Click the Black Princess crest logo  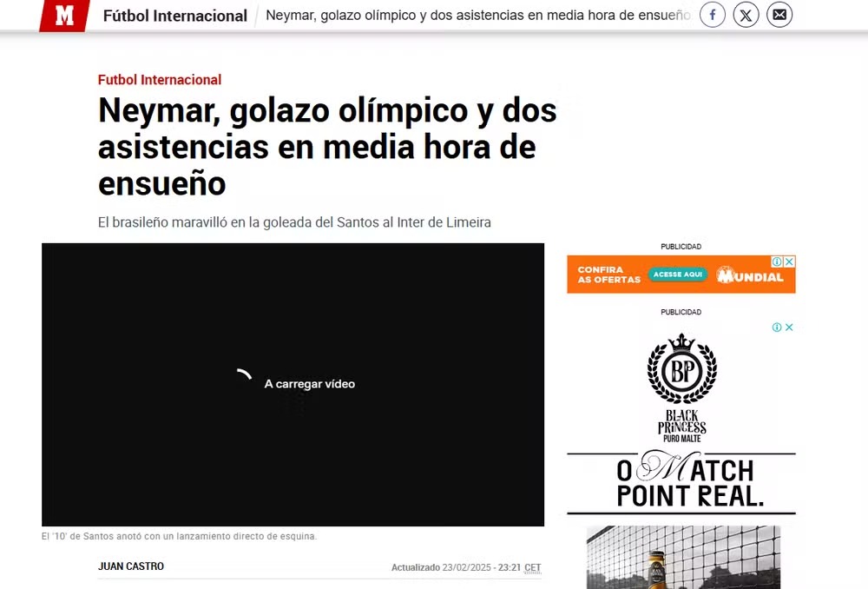(x=681, y=369)
